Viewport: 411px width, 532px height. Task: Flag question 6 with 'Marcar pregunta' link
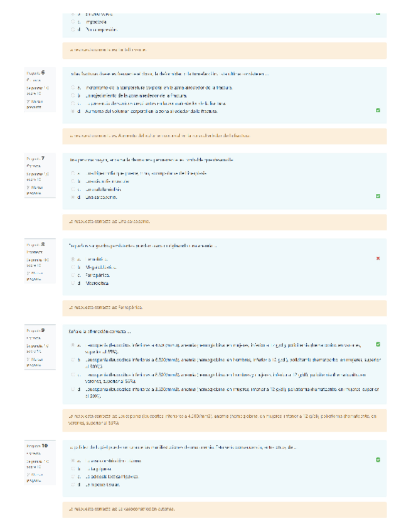tap(35, 104)
